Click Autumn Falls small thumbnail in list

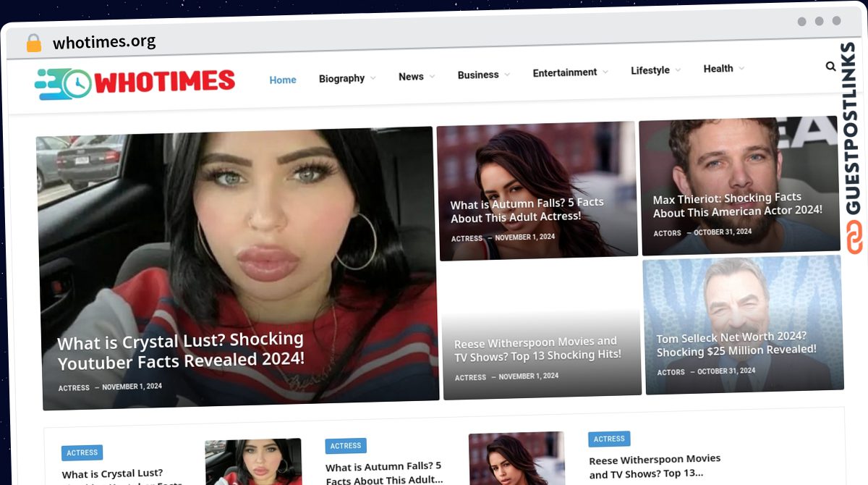point(516,458)
